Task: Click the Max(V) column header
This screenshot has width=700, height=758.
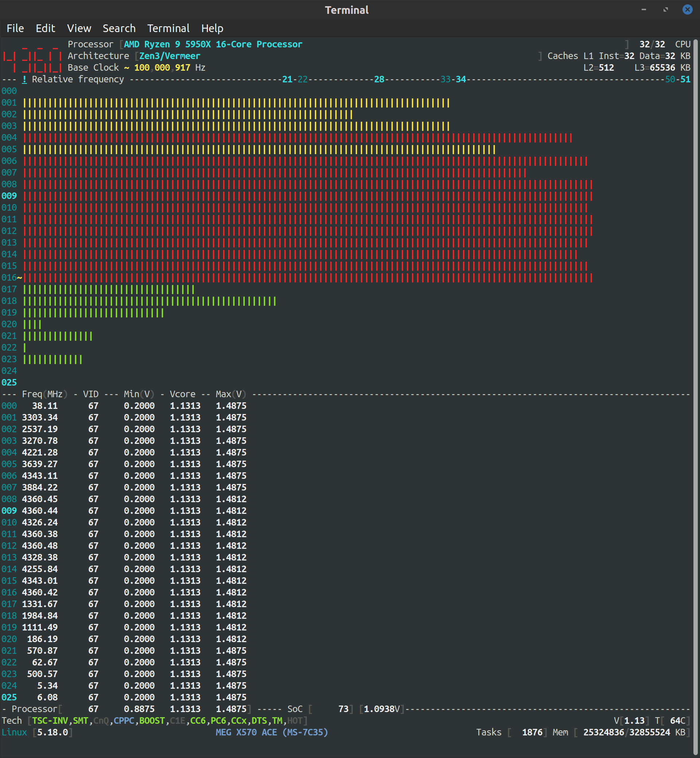Action: pos(231,394)
